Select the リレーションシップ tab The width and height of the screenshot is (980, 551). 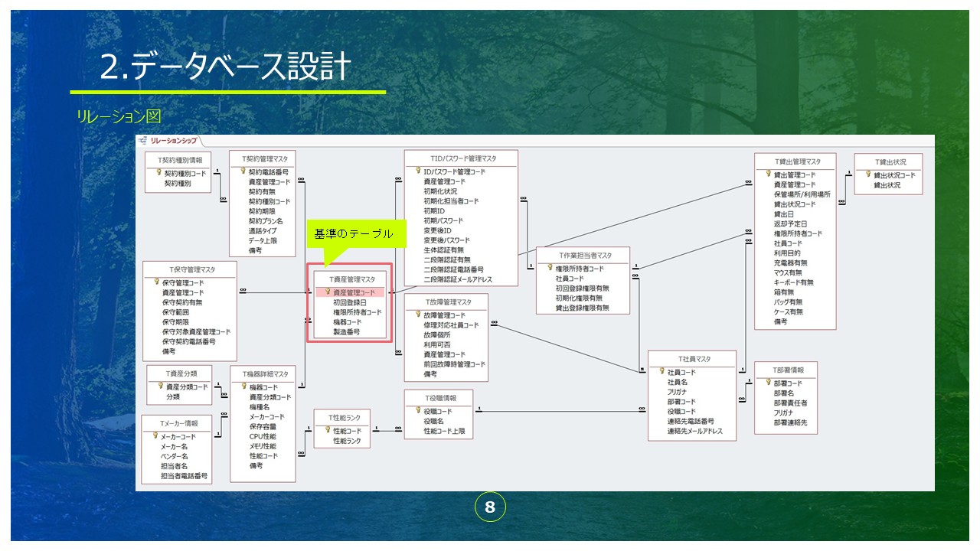tap(173, 141)
